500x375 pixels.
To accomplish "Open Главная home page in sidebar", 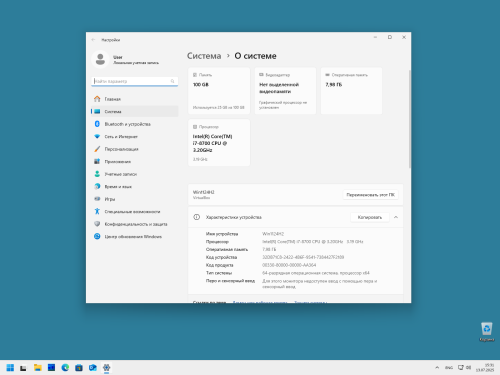I will 134,99.
